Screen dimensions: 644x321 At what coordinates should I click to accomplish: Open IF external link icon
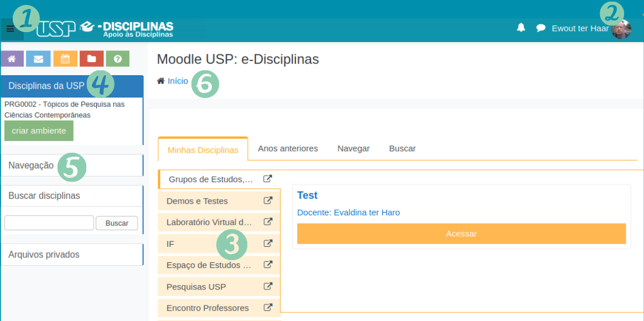click(x=268, y=244)
